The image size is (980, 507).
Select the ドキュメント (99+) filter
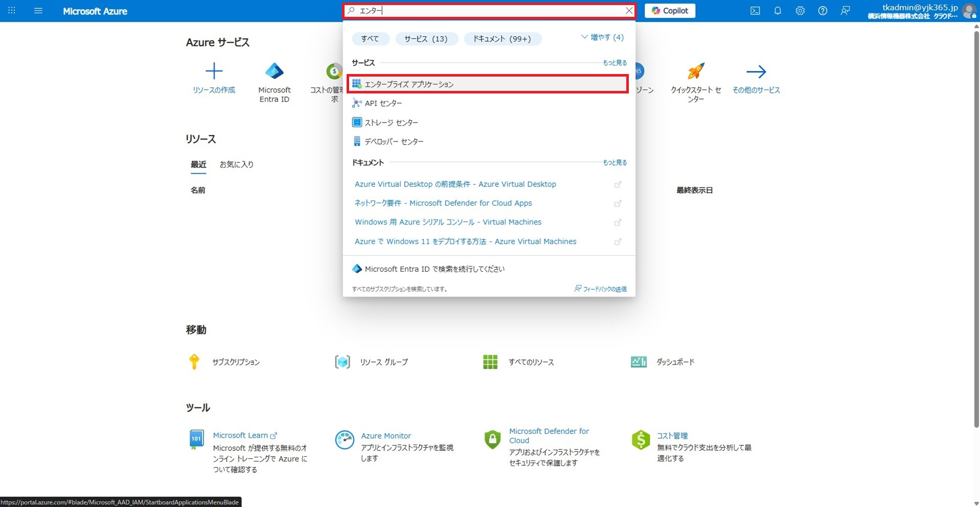pos(502,39)
